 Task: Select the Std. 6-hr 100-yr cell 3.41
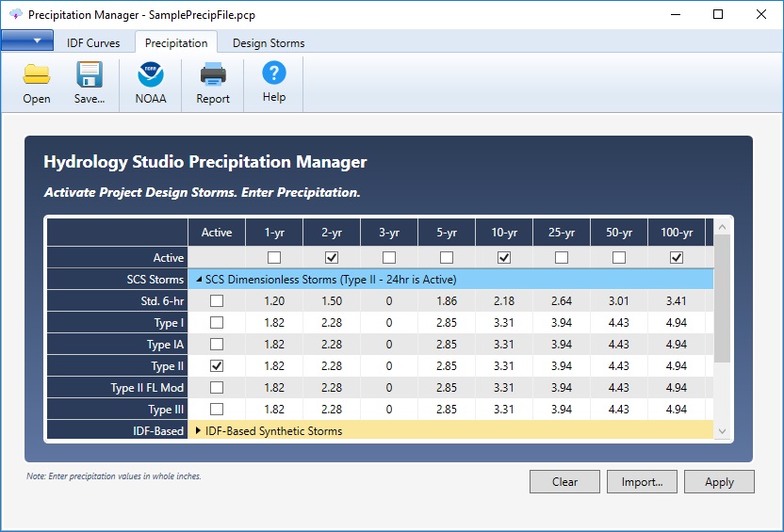tap(677, 300)
